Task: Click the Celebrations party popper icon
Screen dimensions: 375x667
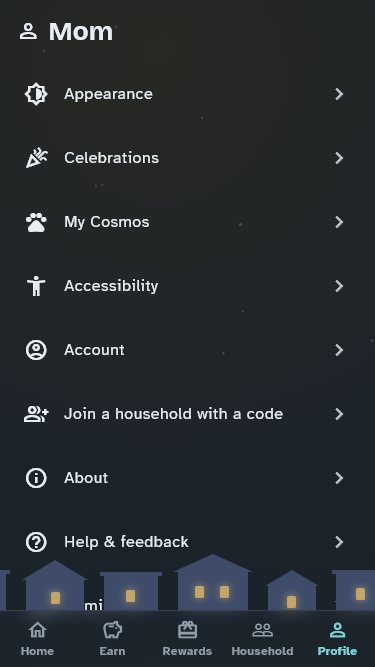Action: [36, 158]
